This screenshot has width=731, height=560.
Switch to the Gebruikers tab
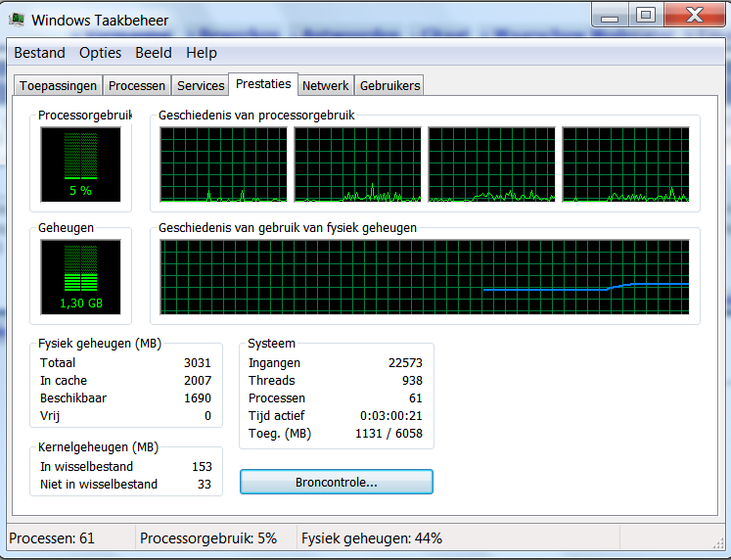point(389,86)
